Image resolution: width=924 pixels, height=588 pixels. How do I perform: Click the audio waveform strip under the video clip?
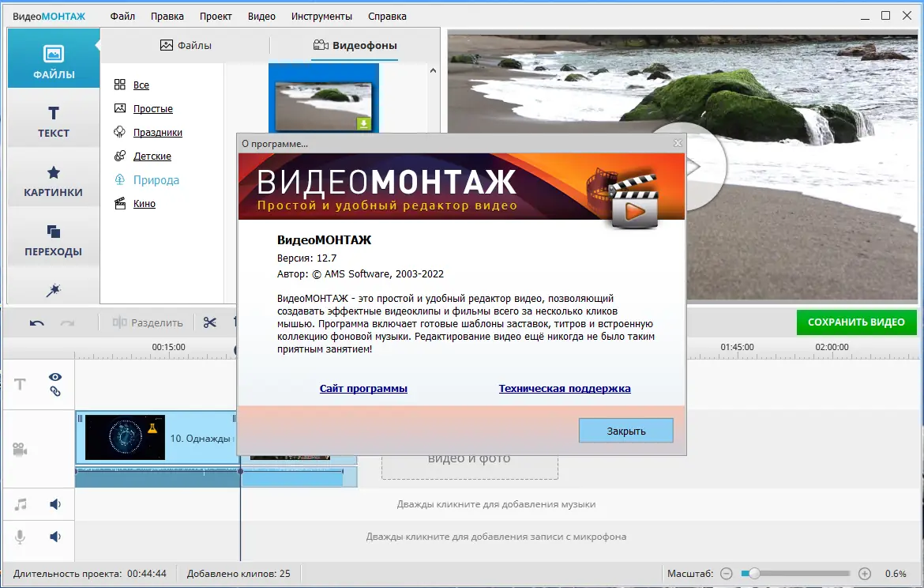pos(216,477)
